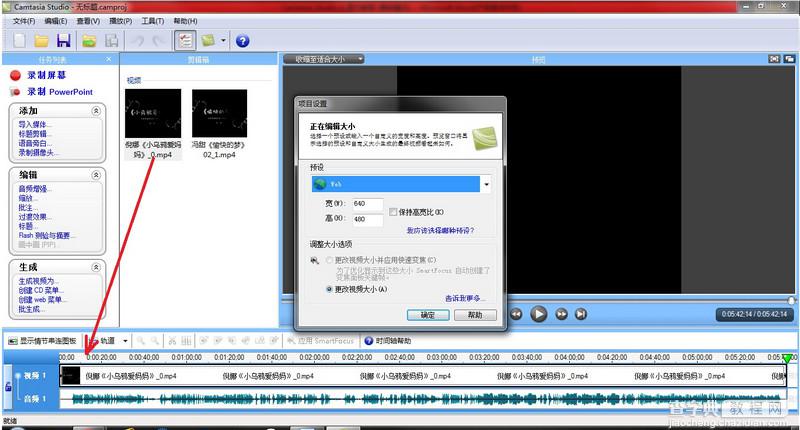Click the grayed produce video disk icon
This screenshot has width=800, height=430.
coord(111,41)
